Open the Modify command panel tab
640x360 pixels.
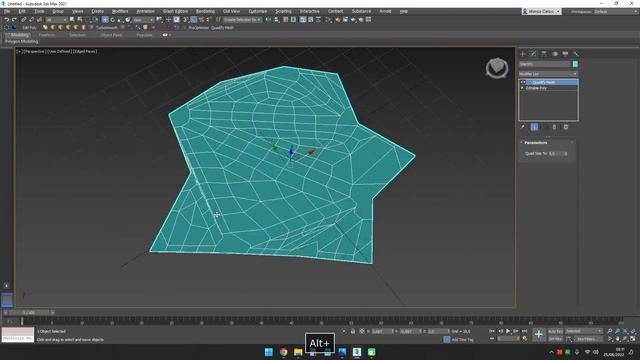[533, 53]
